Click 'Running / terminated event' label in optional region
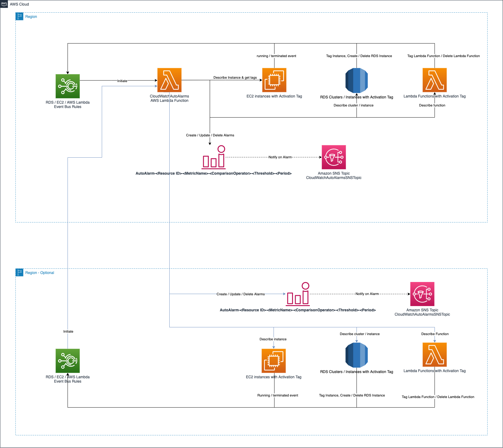 pos(278,395)
